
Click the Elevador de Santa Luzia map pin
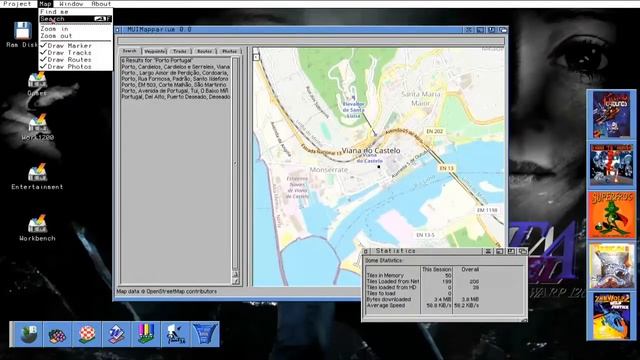coord(353,98)
